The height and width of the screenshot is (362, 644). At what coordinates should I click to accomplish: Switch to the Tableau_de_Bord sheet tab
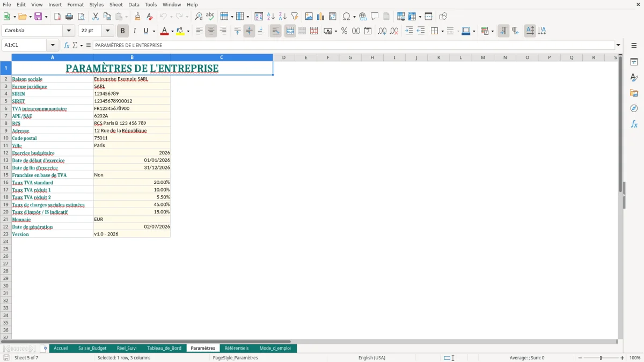pos(164,348)
